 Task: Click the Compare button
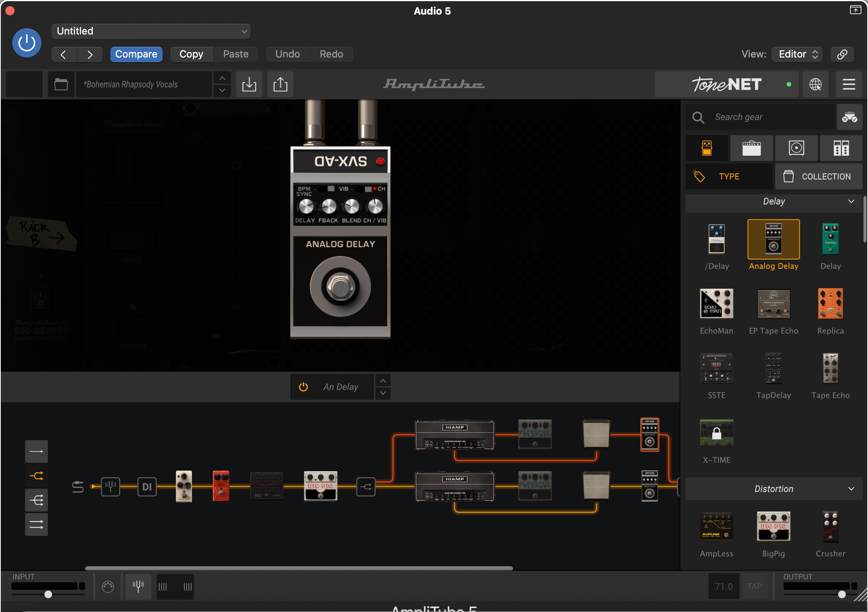pyautogui.click(x=136, y=54)
